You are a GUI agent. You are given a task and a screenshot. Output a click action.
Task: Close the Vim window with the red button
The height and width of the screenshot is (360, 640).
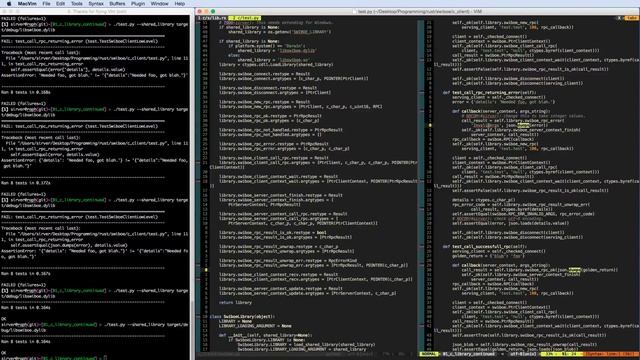(200, 11)
